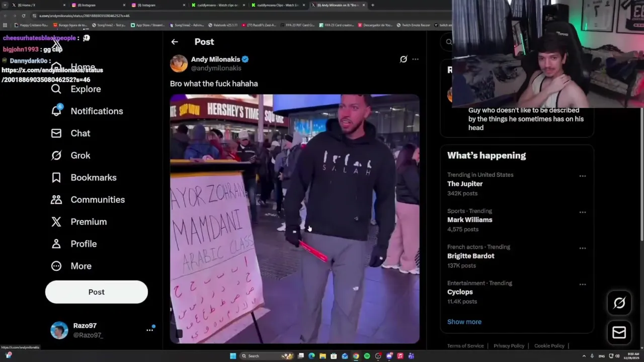Screen dimensions: 644x362
Task: Open Bookmarks in the sidebar
Action: click(84, 177)
